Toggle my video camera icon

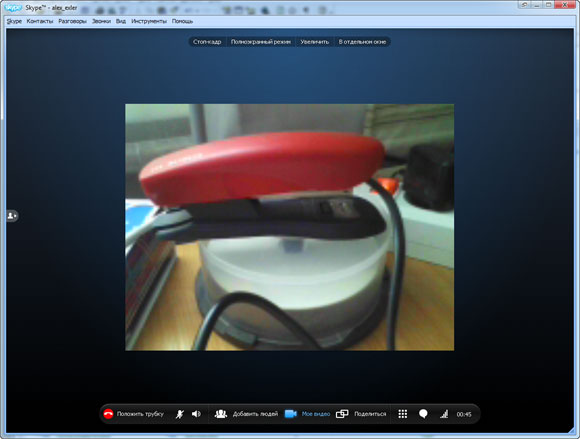pos(291,414)
